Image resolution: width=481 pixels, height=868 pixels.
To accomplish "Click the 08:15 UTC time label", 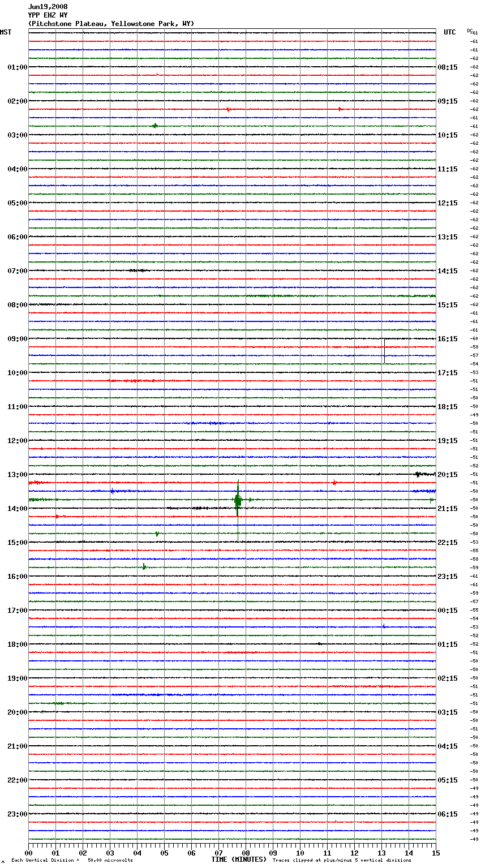I will (448, 67).
